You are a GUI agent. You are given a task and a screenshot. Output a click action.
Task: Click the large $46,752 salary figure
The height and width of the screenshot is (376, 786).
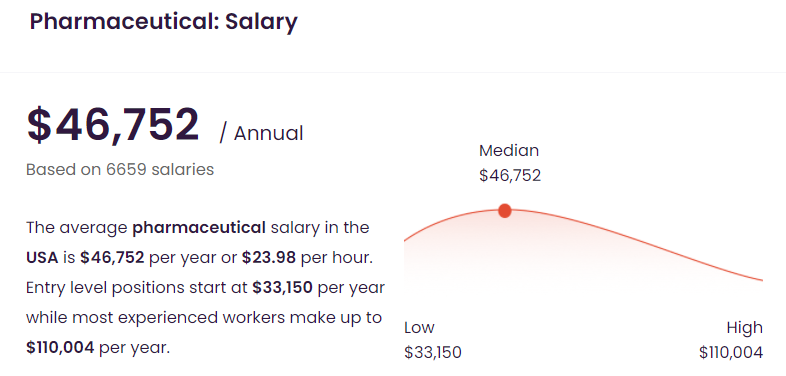[113, 124]
